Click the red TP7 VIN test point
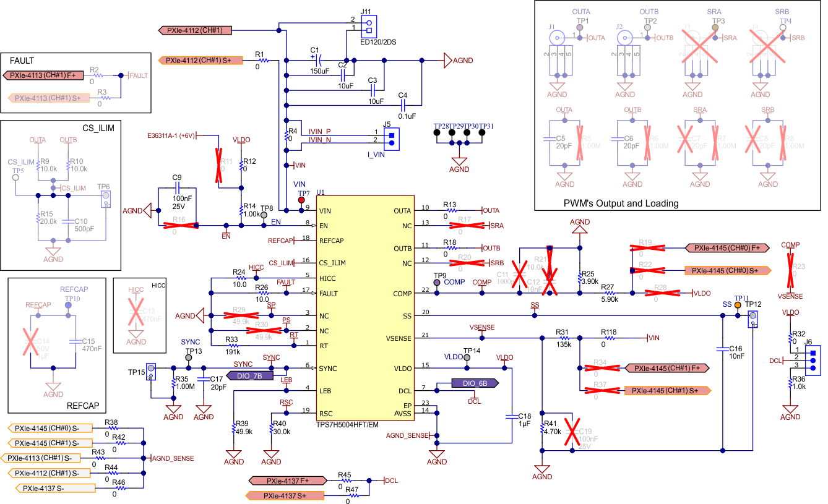The height and width of the screenshot is (504, 828). coord(302,200)
